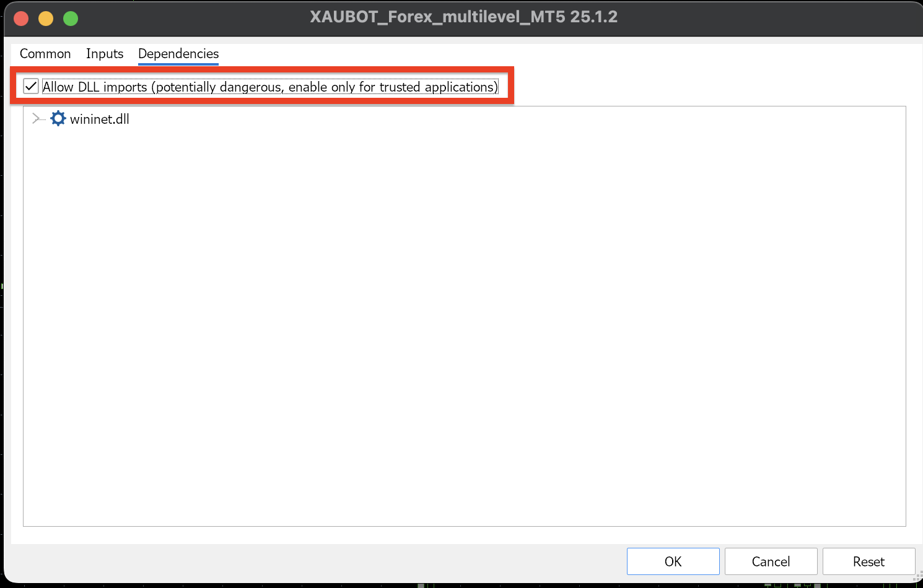Click blank tab strip right of Dependencies
Viewport: 923px width, 588px height.
558,54
